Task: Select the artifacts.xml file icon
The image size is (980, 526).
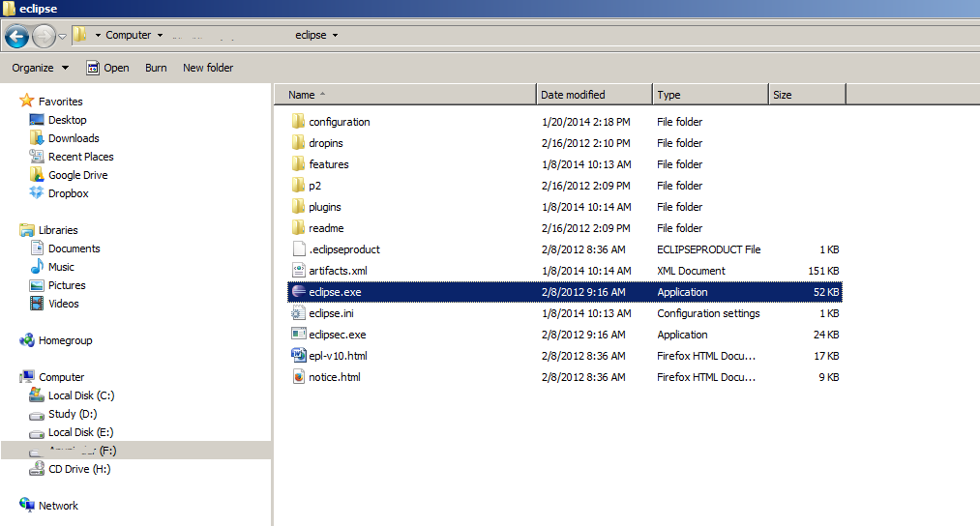Action: [x=298, y=270]
